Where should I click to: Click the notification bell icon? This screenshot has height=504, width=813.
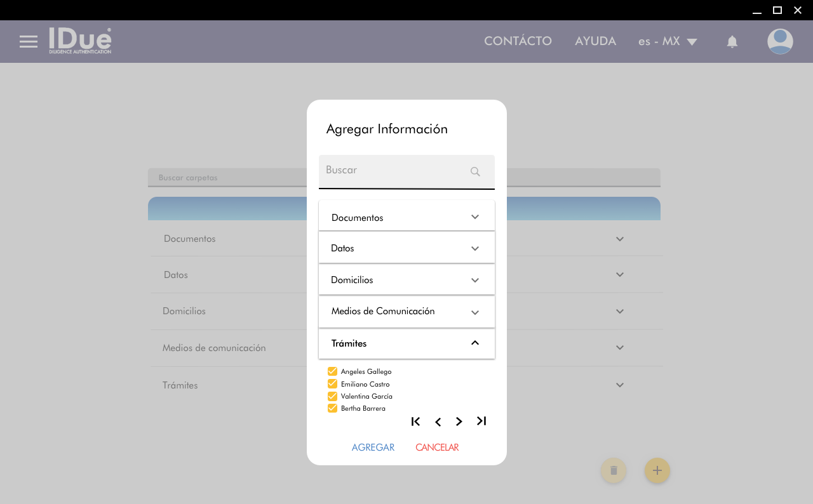732,42
